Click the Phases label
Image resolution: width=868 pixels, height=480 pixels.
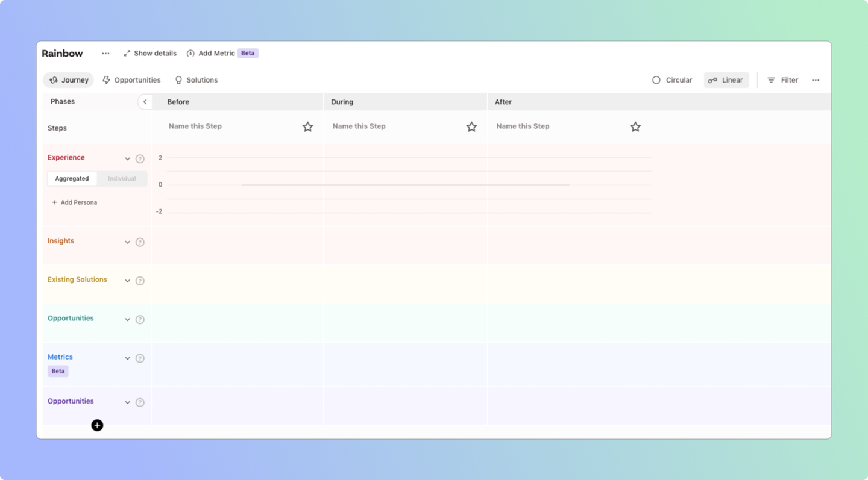tap(63, 102)
